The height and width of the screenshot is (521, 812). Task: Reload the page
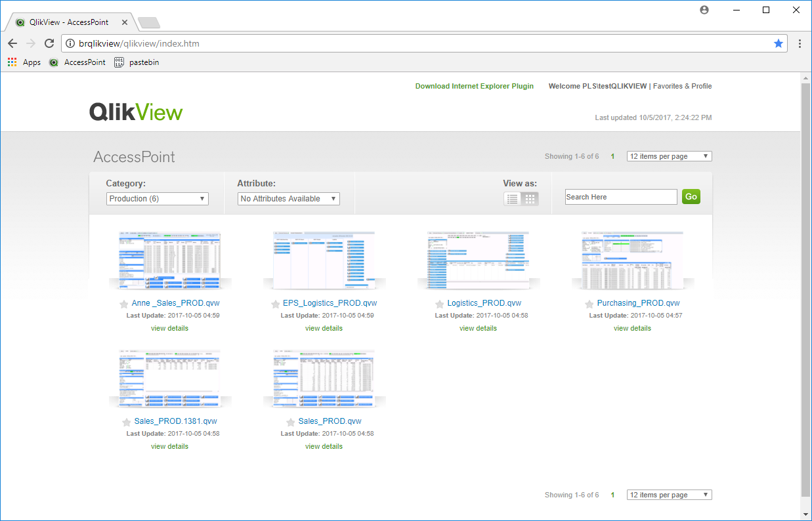click(x=49, y=43)
